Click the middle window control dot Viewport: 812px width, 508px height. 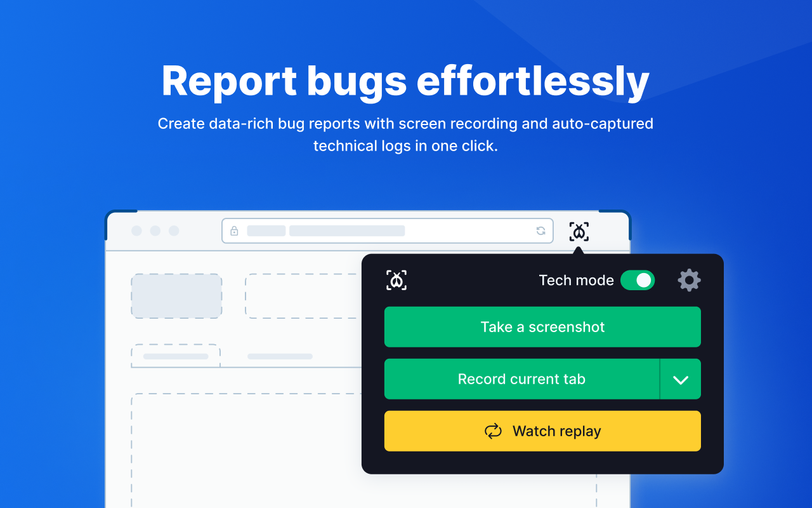[155, 231]
